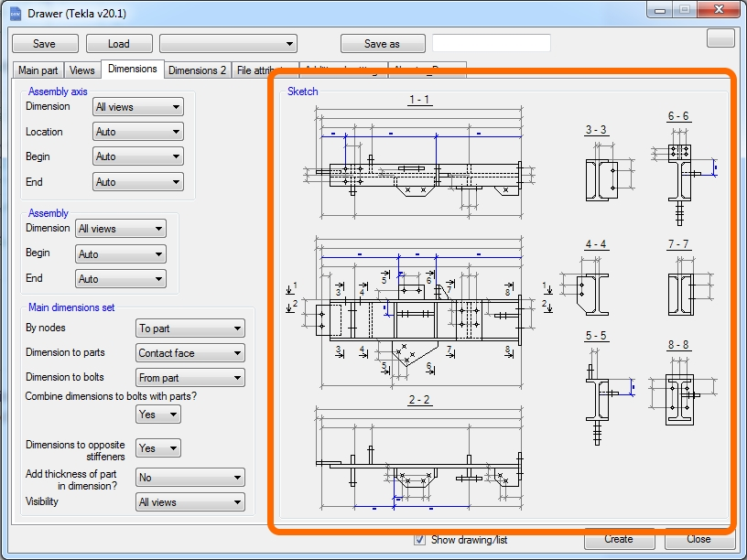Image resolution: width=747 pixels, height=560 pixels.
Task: Expand the By nodes dropdown
Action: (190, 328)
